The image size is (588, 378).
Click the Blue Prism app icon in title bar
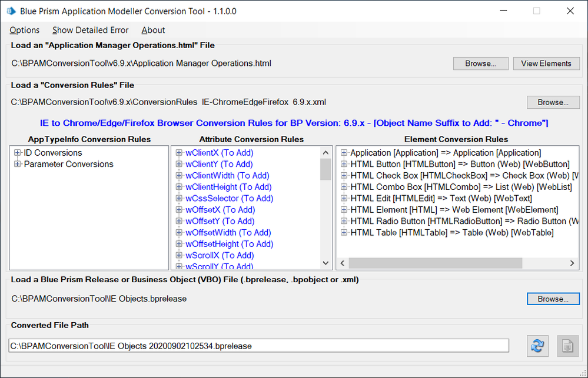(11, 11)
